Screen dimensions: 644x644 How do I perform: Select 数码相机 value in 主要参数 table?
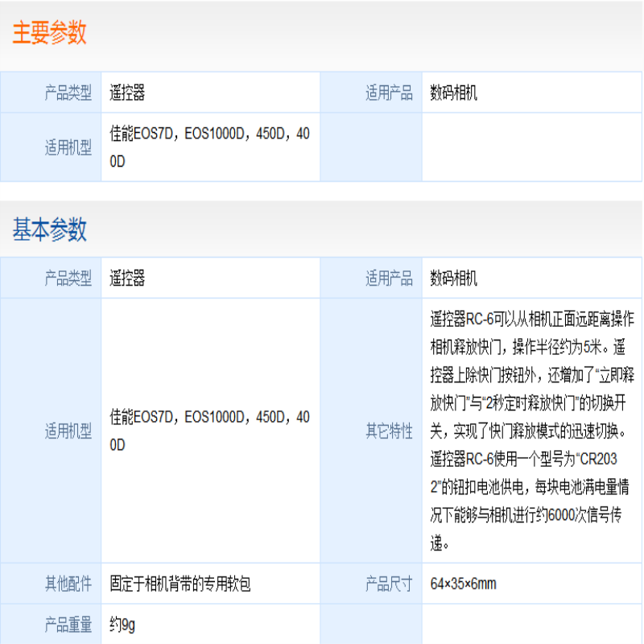pos(454,93)
